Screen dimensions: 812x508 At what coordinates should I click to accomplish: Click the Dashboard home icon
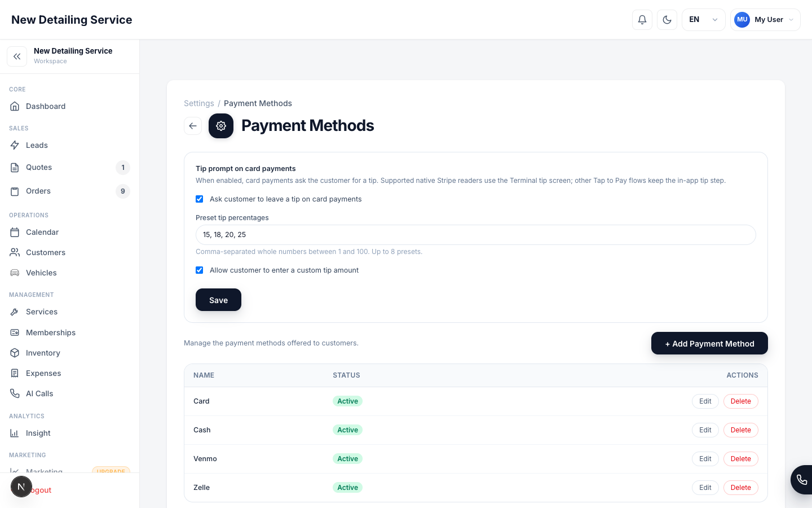coord(15,106)
